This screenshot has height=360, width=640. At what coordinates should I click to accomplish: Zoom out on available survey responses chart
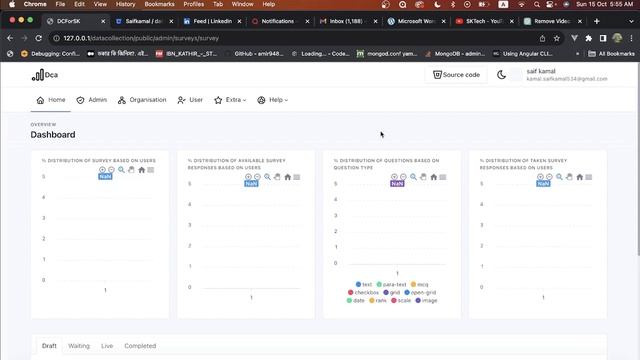[257, 177]
